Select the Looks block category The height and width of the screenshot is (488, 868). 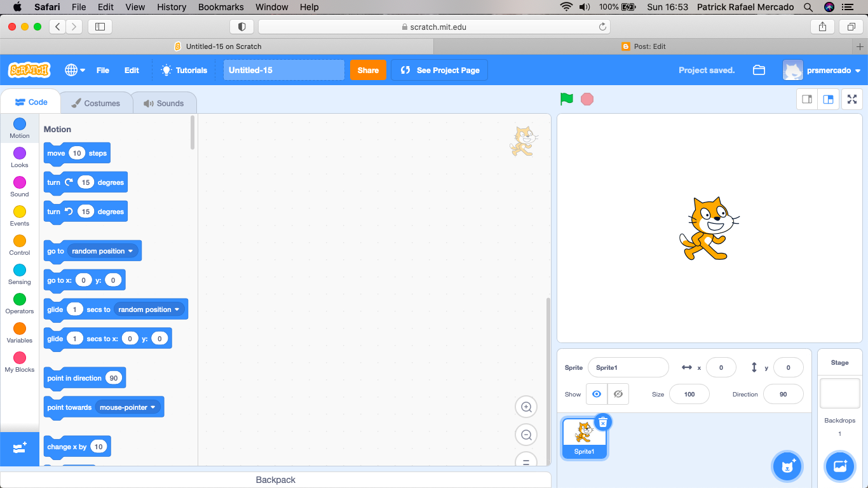point(20,157)
